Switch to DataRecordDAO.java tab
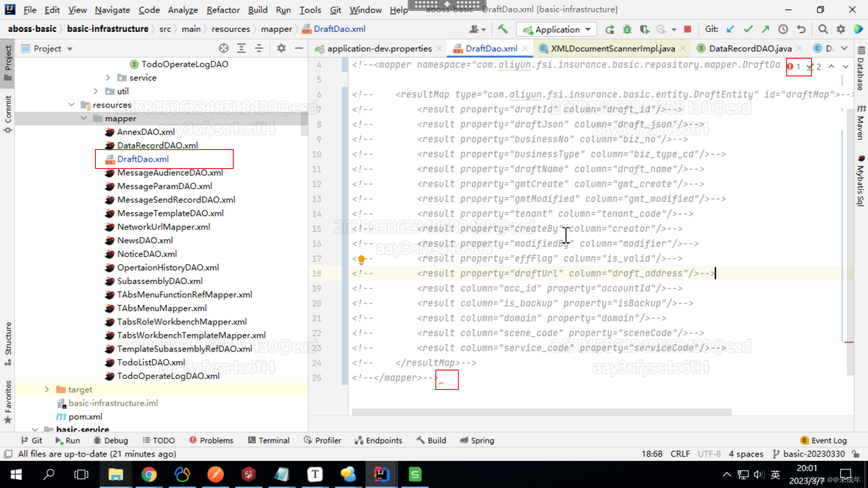868x488 pixels. pyautogui.click(x=750, y=48)
